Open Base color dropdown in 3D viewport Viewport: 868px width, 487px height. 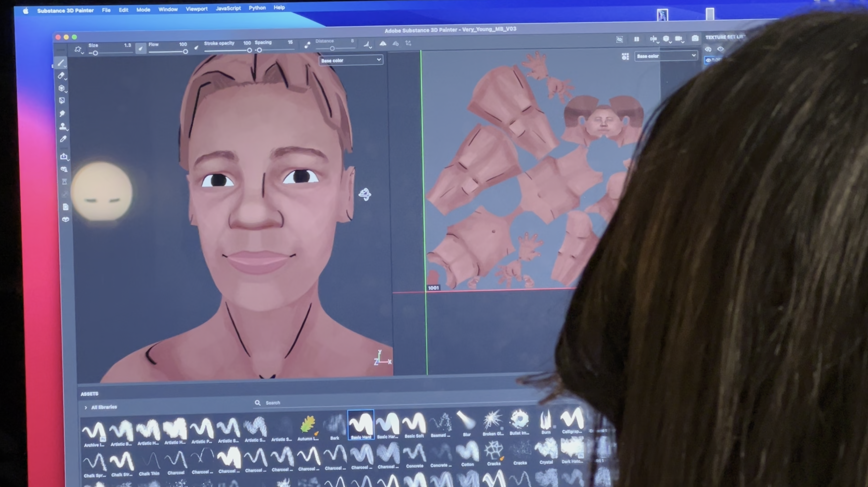click(350, 60)
